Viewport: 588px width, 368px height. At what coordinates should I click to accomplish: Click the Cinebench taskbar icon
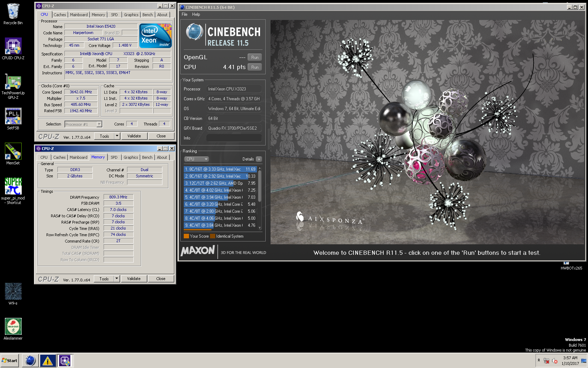[x=30, y=361]
